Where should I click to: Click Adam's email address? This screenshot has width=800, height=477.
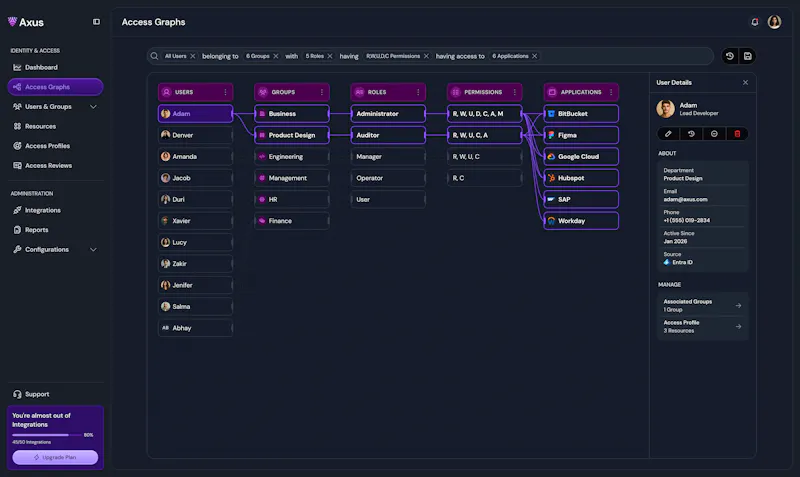(685, 199)
